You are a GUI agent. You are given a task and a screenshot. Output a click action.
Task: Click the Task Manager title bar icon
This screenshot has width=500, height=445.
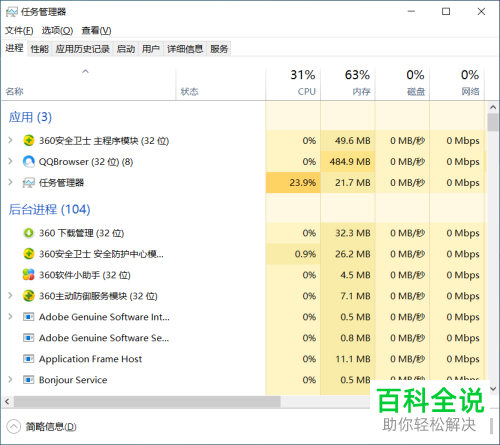[12, 12]
